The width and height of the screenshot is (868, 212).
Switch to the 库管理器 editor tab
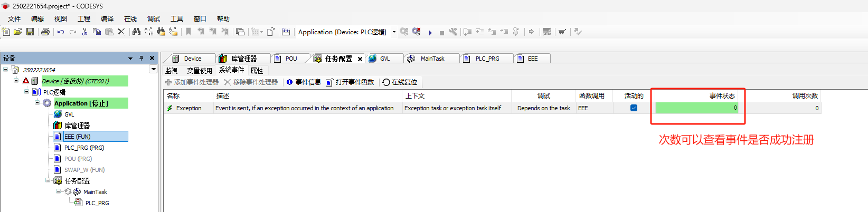(243, 59)
